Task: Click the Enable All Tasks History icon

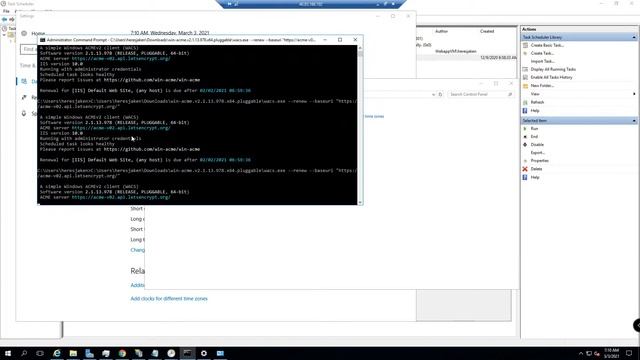Action: [525, 77]
